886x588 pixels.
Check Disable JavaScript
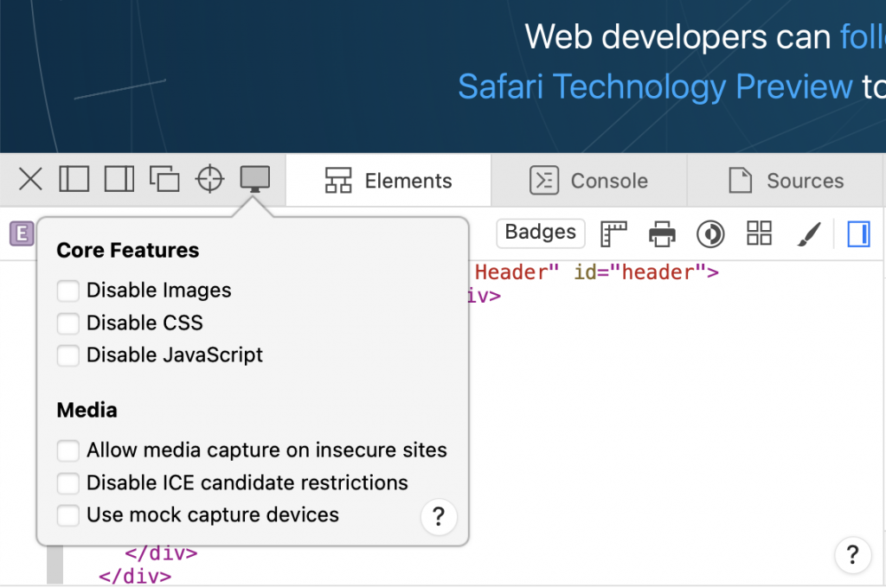[x=67, y=355]
